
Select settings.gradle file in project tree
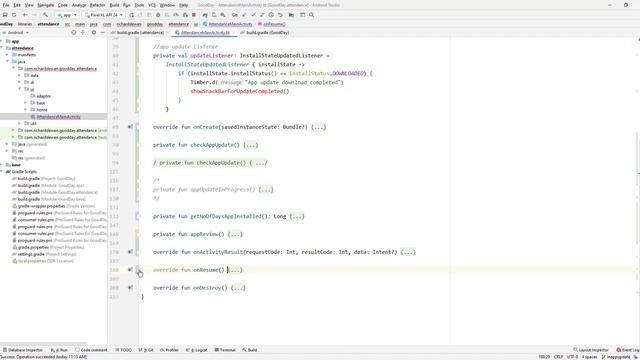(x=31, y=254)
